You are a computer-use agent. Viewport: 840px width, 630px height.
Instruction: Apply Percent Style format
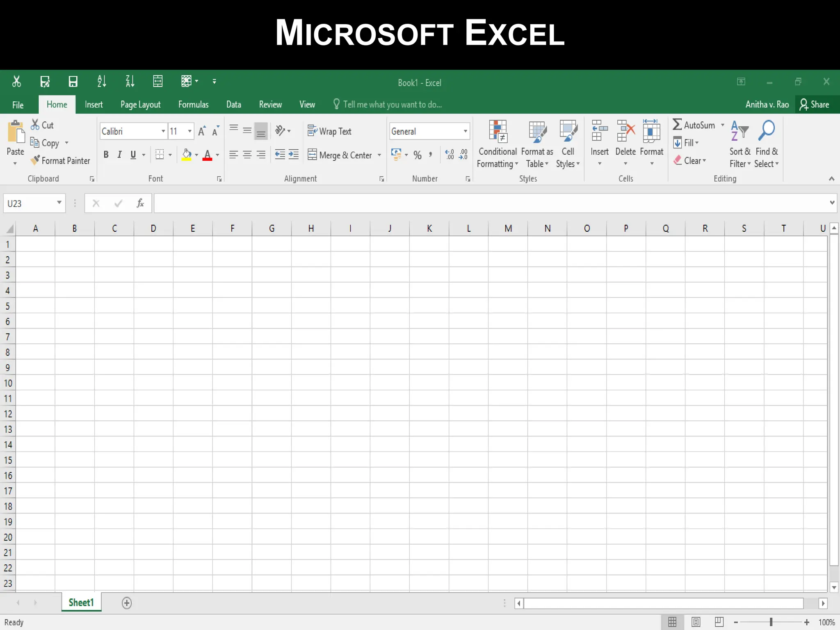[418, 155]
